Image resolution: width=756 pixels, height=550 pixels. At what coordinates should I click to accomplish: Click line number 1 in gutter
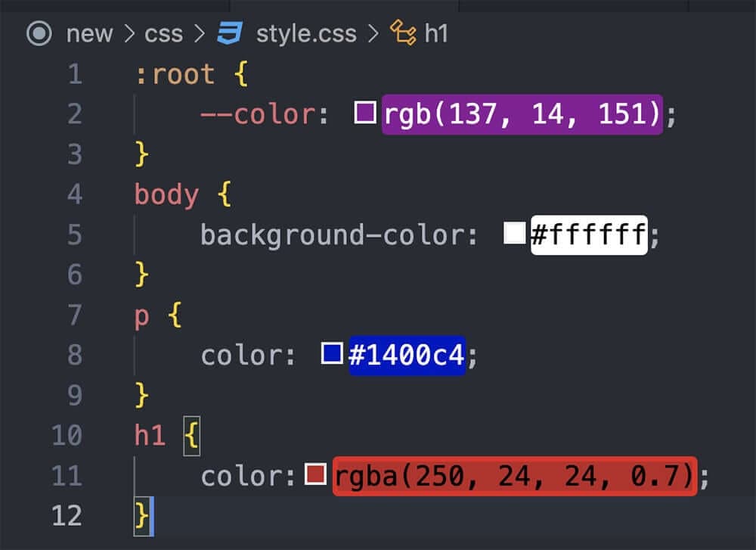click(73, 74)
